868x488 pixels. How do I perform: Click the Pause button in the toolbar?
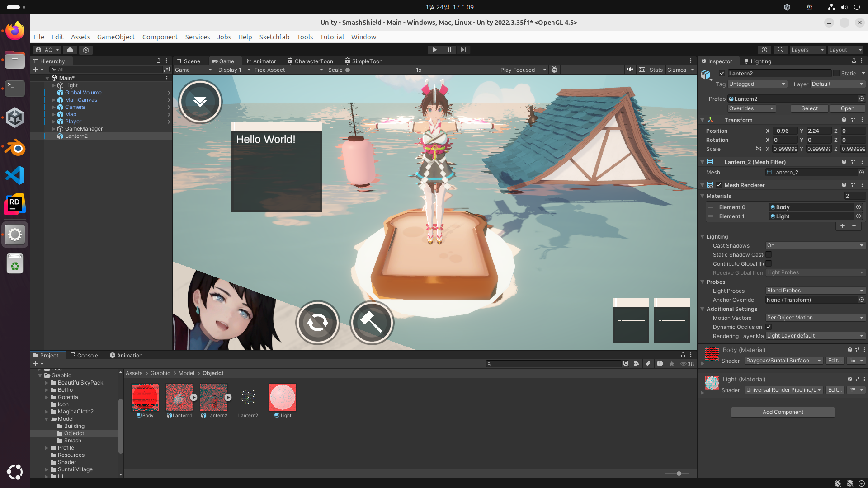click(x=449, y=50)
